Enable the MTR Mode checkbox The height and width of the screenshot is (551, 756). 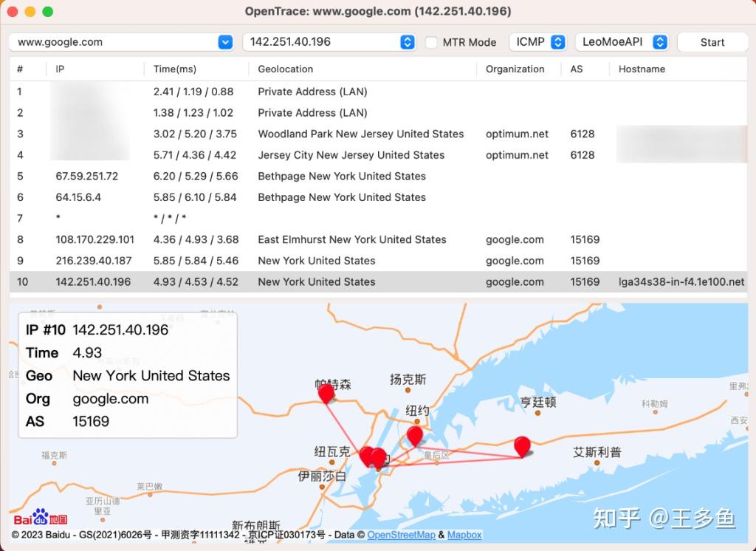click(x=432, y=42)
